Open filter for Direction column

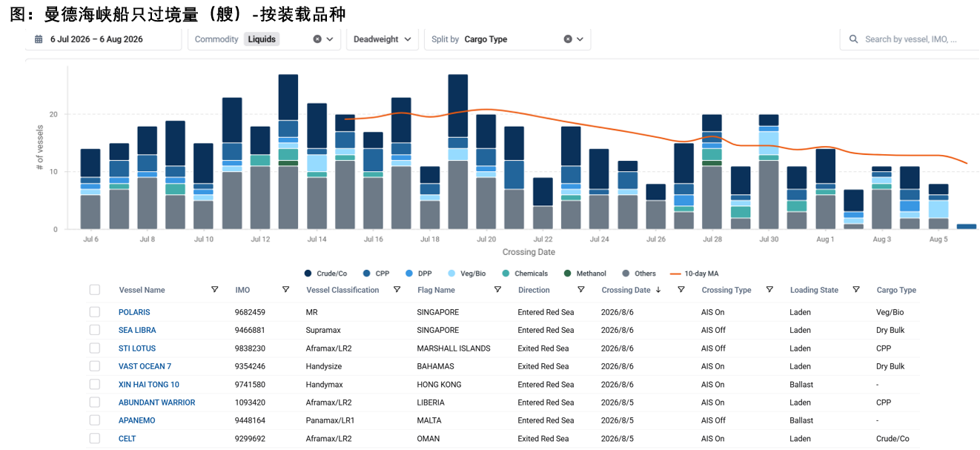coord(580,290)
